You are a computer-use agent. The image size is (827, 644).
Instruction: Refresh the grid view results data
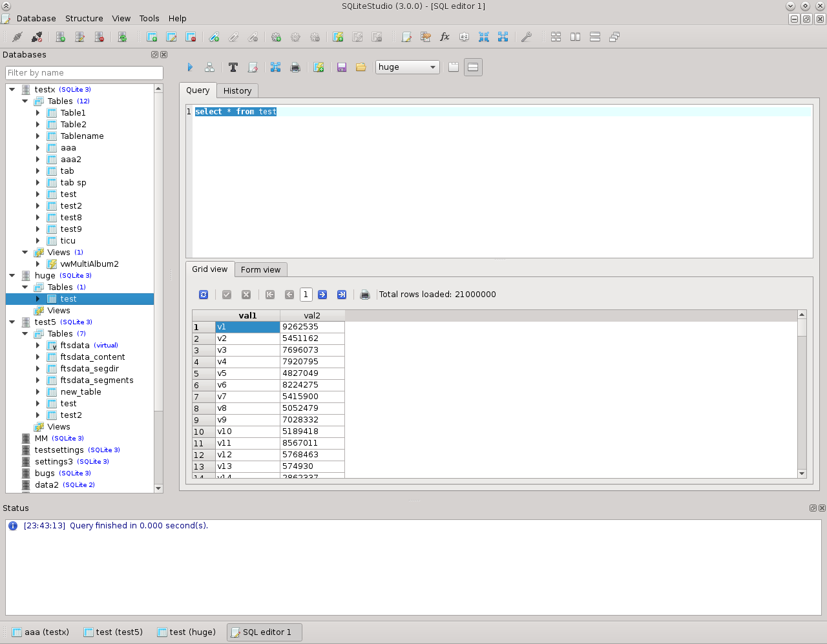click(x=204, y=294)
